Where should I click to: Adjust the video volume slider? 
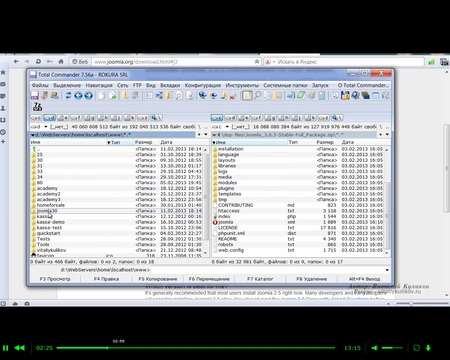click(392, 348)
